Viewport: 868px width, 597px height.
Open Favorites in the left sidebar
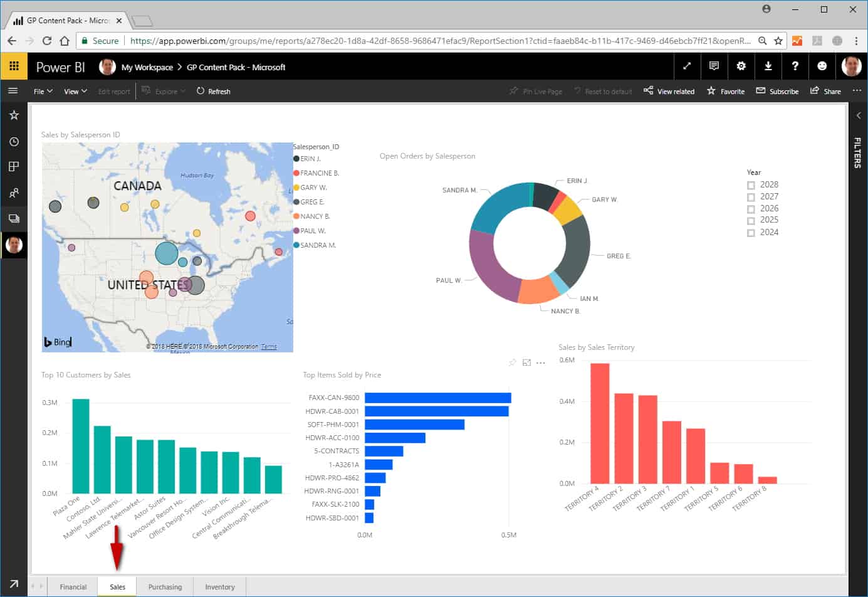14,115
